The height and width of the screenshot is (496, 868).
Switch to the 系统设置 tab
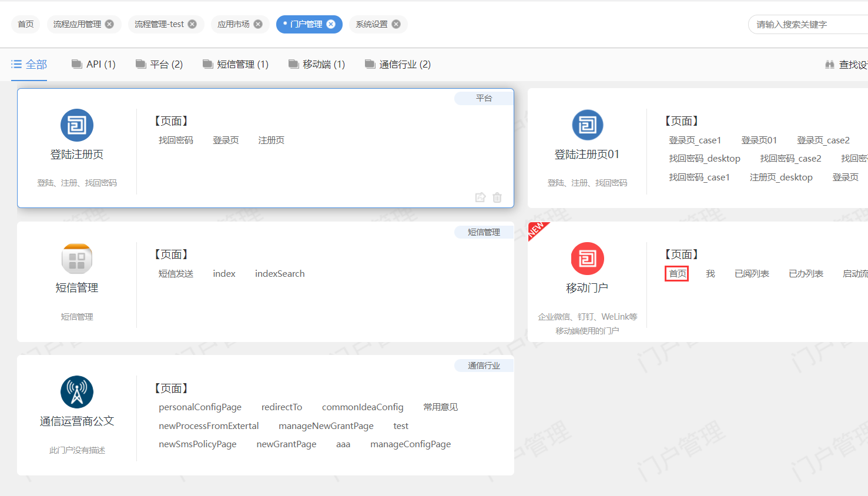(x=371, y=24)
